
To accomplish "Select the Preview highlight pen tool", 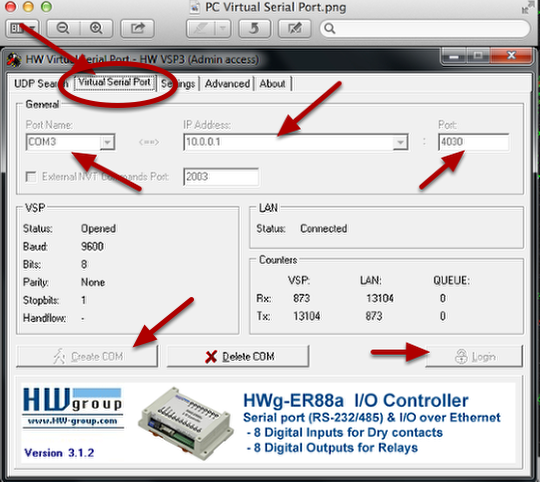I will pos(200,28).
